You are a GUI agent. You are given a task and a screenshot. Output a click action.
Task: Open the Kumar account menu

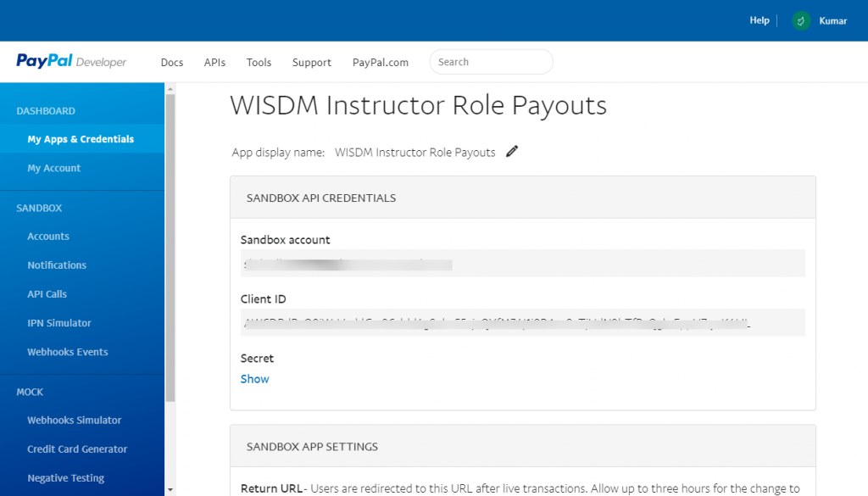[832, 20]
